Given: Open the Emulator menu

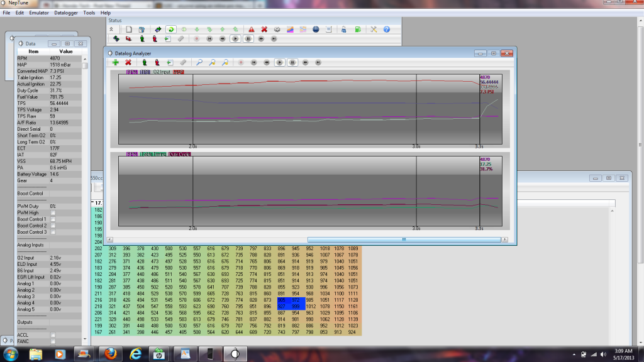Looking at the screenshot, I should point(39,13).
